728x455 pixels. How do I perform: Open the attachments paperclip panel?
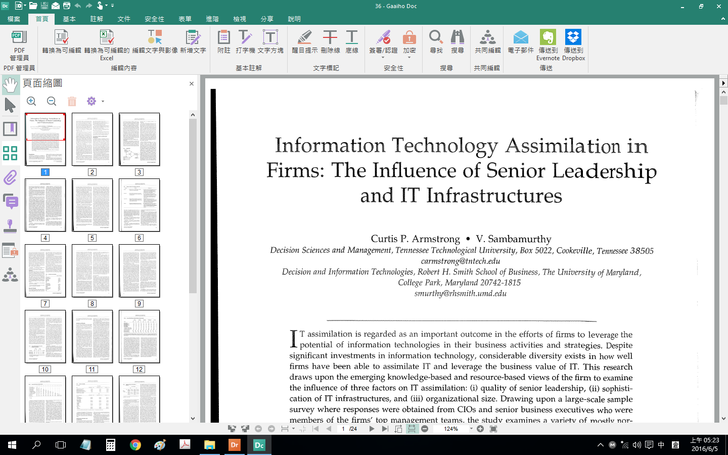click(10, 178)
